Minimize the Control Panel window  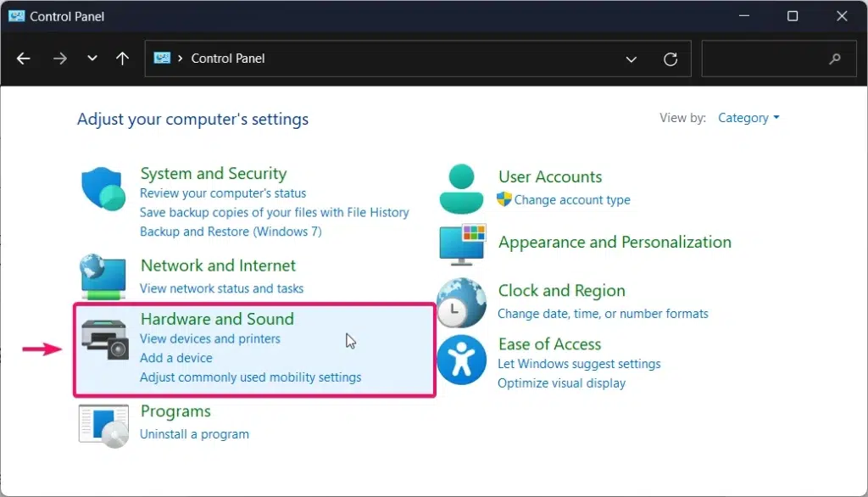744,16
